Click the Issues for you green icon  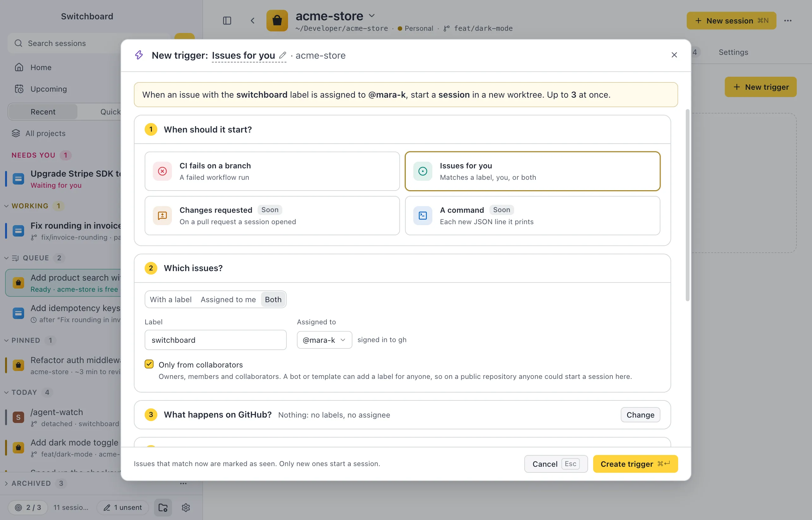click(x=422, y=171)
